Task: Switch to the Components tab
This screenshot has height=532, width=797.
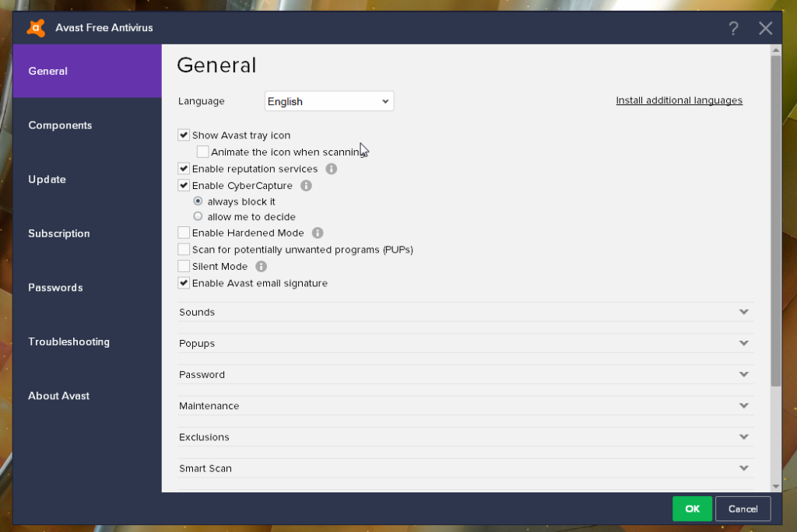Action: 87,125
